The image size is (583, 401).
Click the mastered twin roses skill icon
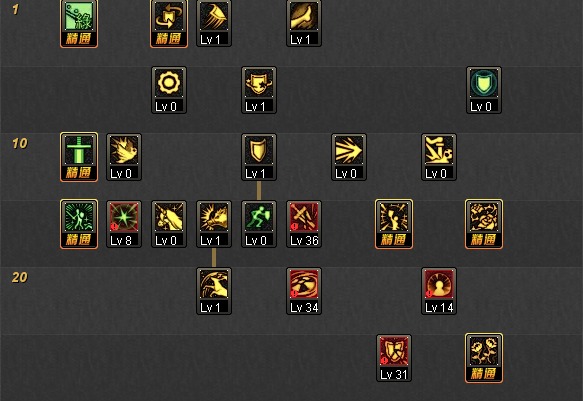(484, 358)
